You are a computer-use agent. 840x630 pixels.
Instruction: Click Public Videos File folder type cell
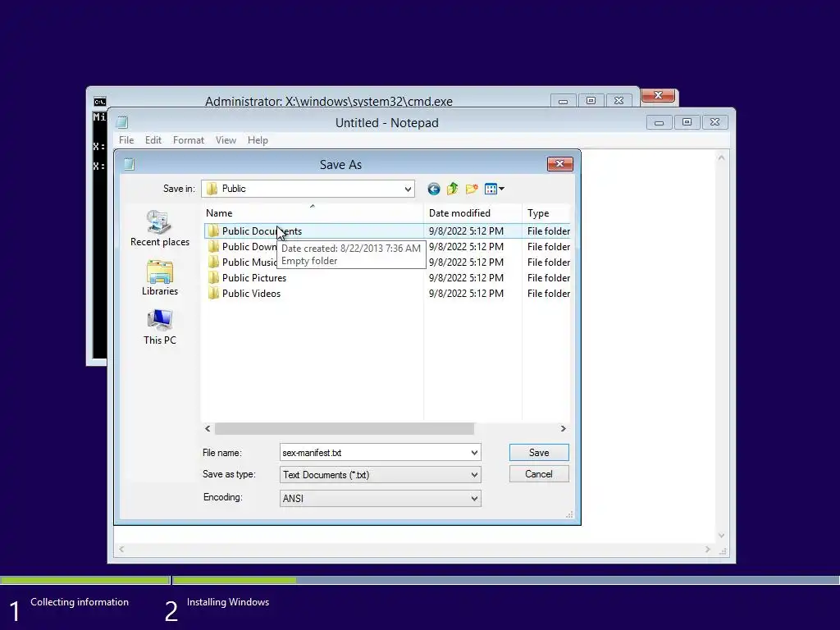[x=549, y=293]
